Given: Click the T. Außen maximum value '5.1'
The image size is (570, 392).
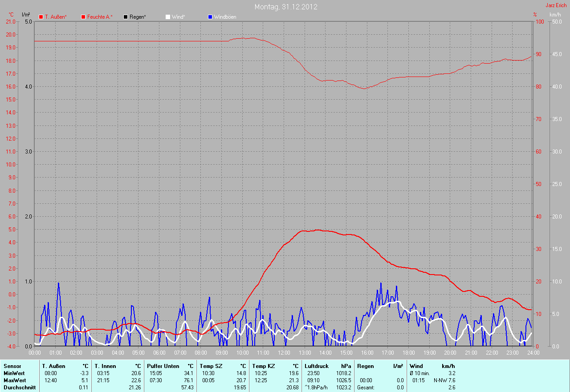Looking at the screenshot, I should pos(85,380).
